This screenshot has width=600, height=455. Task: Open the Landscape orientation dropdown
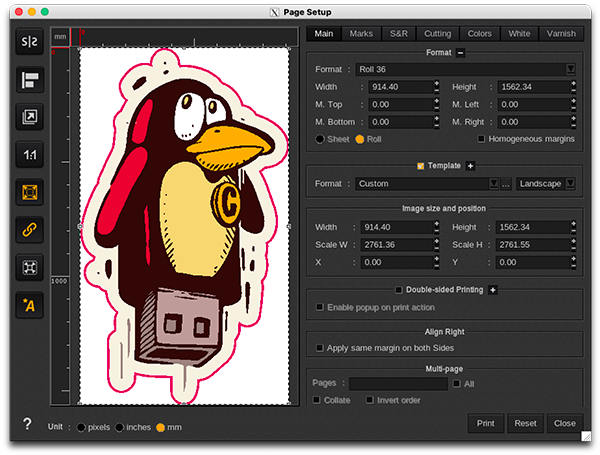click(570, 184)
